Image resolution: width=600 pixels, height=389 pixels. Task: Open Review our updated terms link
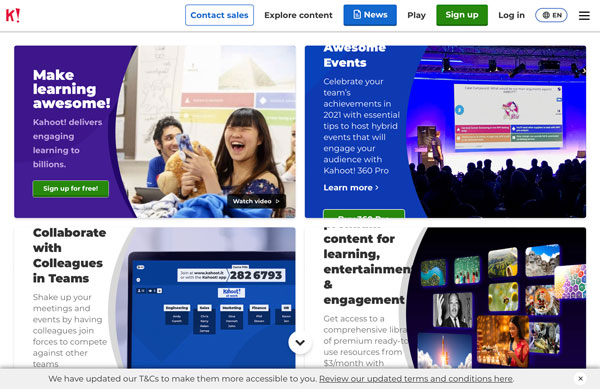(416, 379)
